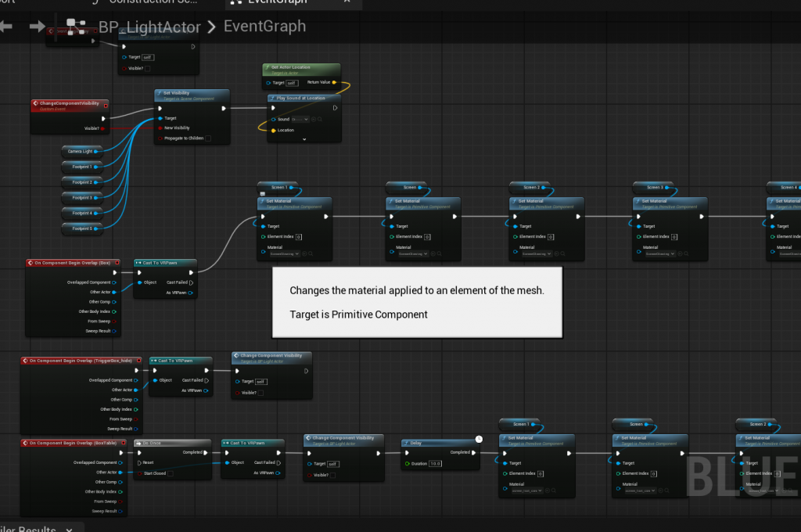Click Target self field on Get Actor Location

point(291,83)
